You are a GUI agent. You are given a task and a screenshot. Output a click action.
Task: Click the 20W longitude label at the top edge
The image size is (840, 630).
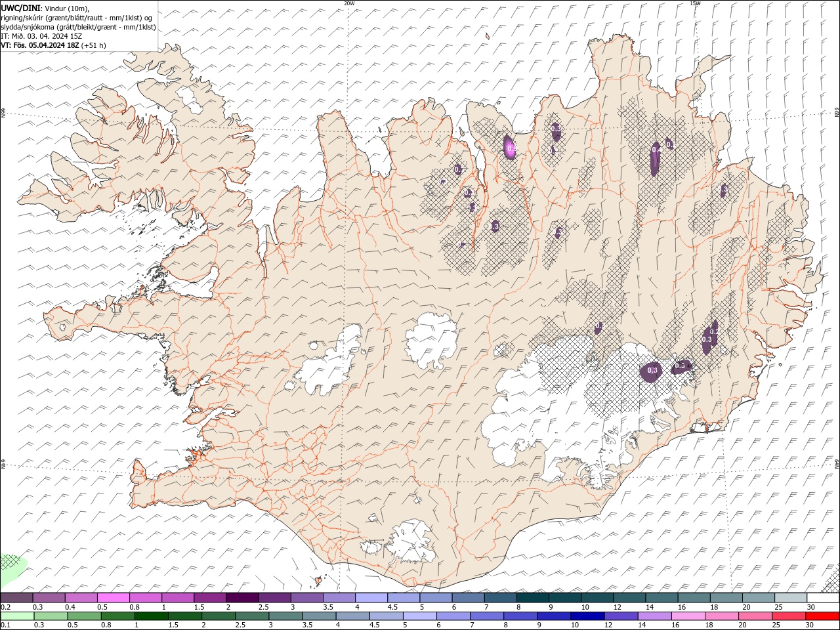(x=350, y=3)
